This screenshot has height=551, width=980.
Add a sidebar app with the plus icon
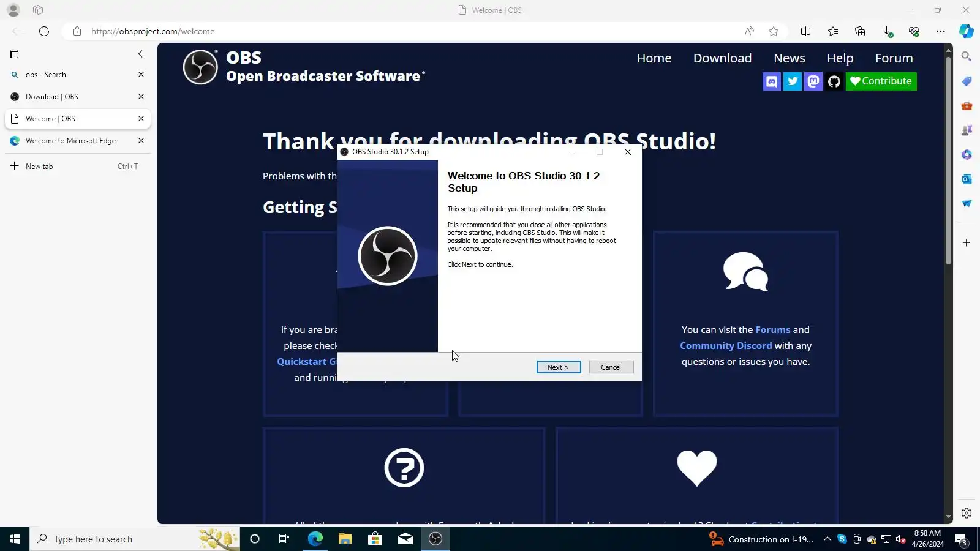click(967, 243)
